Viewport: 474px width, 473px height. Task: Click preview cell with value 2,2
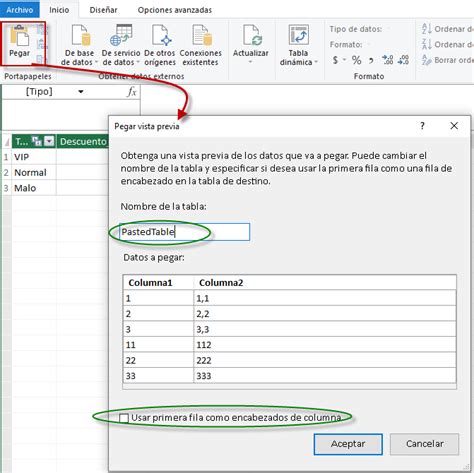325,314
